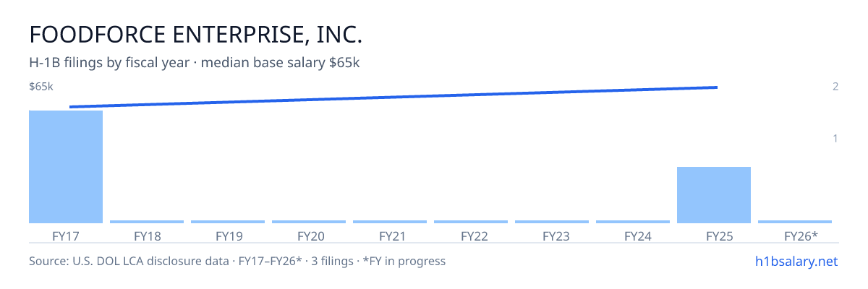Select the FY18 bar stub
The image size is (868, 289).
[x=147, y=222]
